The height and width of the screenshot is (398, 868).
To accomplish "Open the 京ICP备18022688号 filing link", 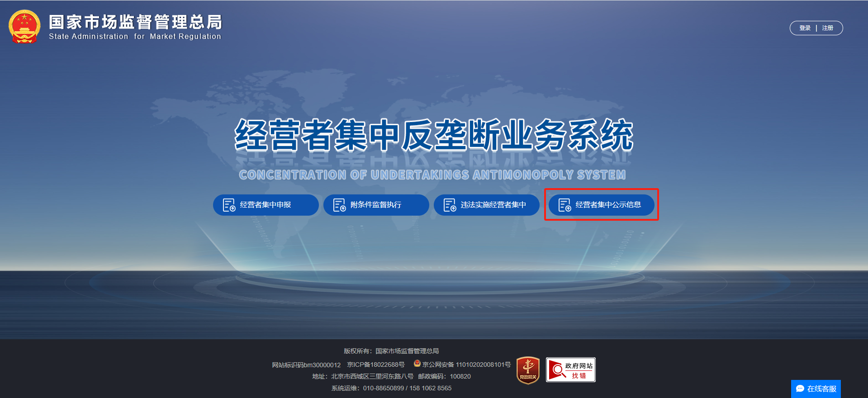I will (x=375, y=365).
